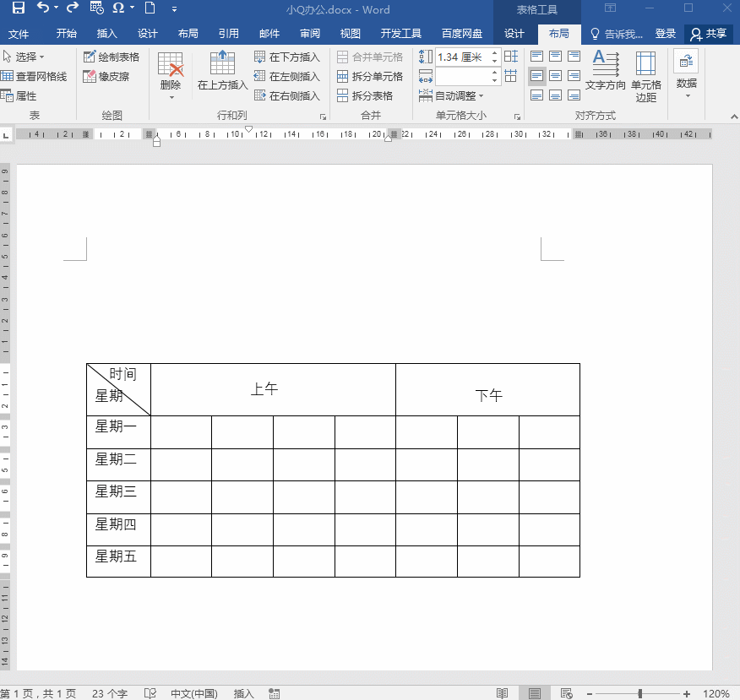Open the Customize Quick Access Toolbar arrow
This screenshot has width=740, height=700.
[x=174, y=8]
